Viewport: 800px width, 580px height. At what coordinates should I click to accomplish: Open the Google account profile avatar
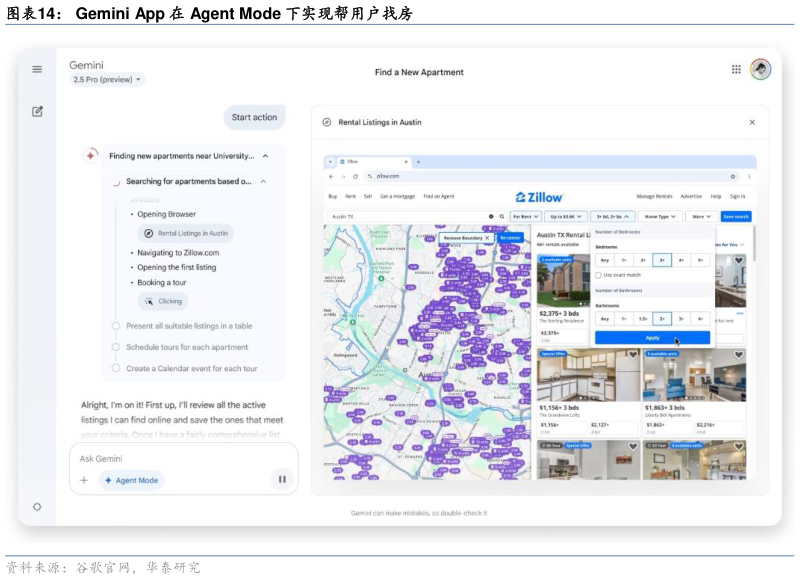click(x=760, y=69)
